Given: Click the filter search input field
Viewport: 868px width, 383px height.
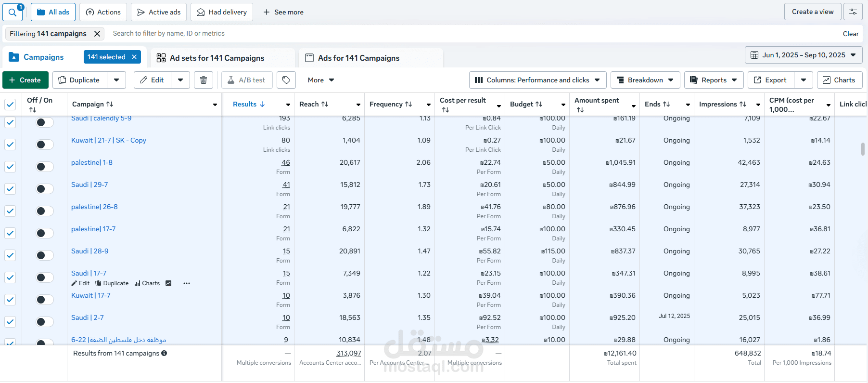Looking at the screenshot, I should point(289,34).
